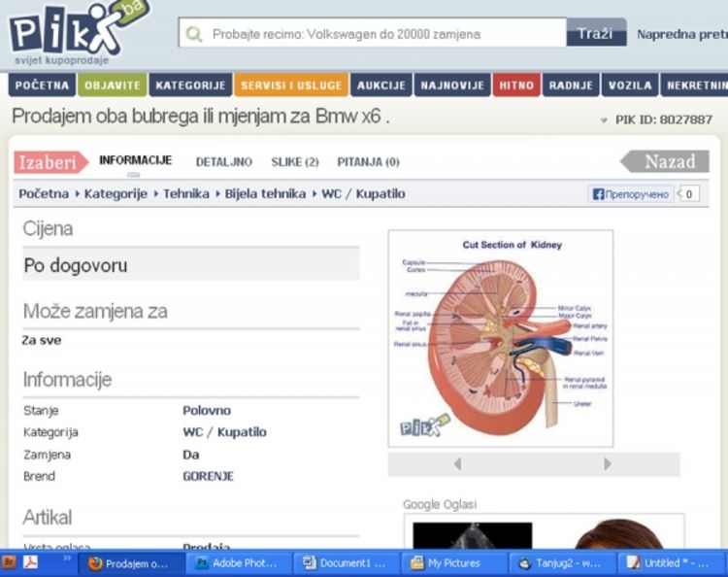Click the Nazad back button
This screenshot has height=577, width=728.
(x=665, y=161)
